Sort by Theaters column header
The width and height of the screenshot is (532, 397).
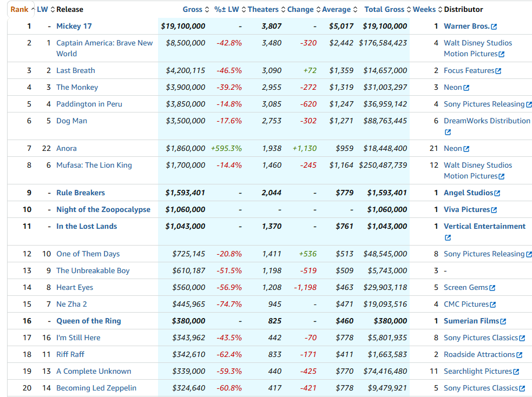click(263, 9)
